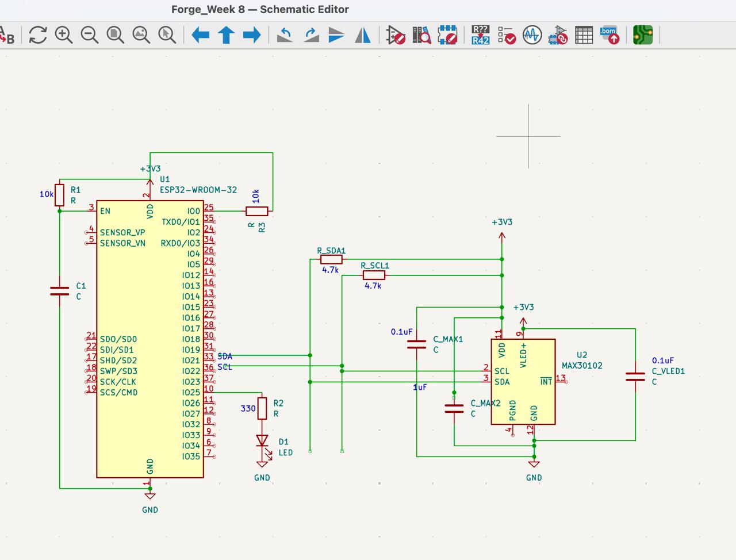Image resolution: width=736 pixels, height=560 pixels.
Task: Click the Export BOM icon
Action: click(609, 35)
